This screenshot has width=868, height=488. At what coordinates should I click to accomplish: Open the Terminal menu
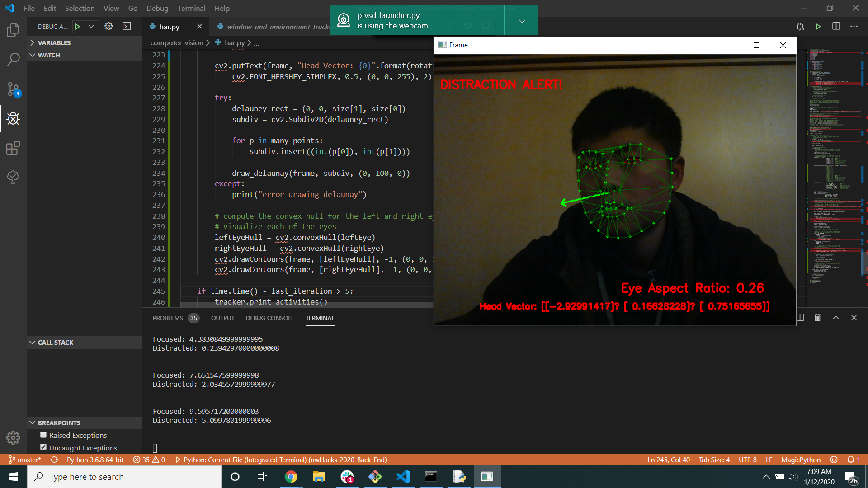(191, 8)
